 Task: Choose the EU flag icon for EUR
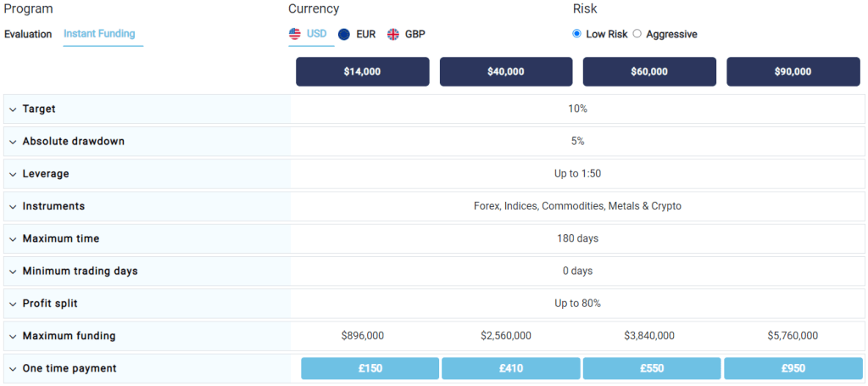pyautogui.click(x=344, y=34)
